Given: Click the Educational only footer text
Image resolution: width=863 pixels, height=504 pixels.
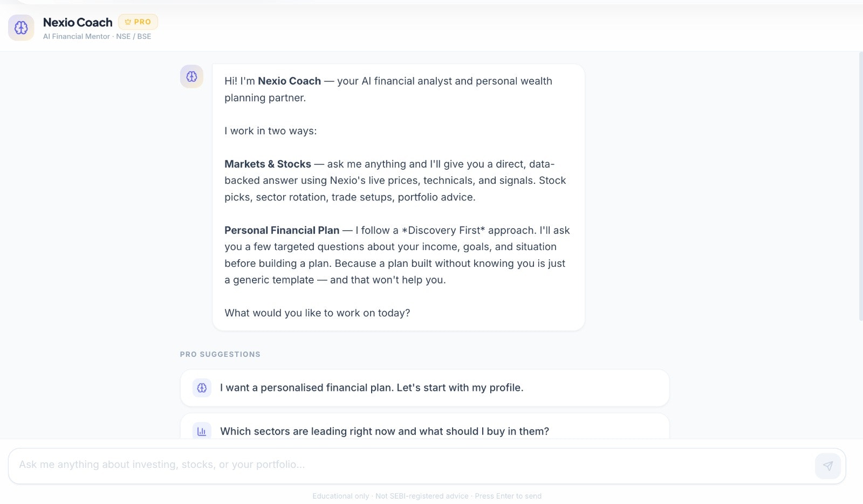Looking at the screenshot, I should (x=341, y=496).
